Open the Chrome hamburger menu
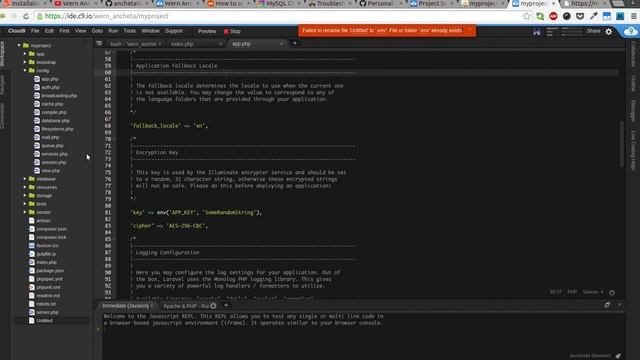Image resolution: width=640 pixels, height=360 pixels. [634, 16]
